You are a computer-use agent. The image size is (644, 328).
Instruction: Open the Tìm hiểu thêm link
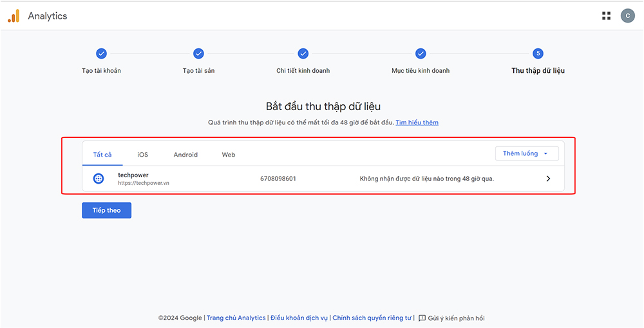click(x=417, y=122)
